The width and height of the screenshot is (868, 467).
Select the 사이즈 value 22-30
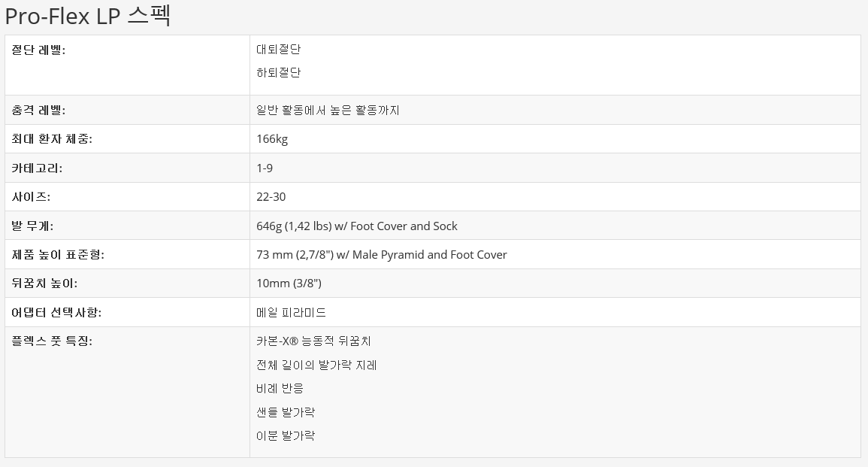271,197
